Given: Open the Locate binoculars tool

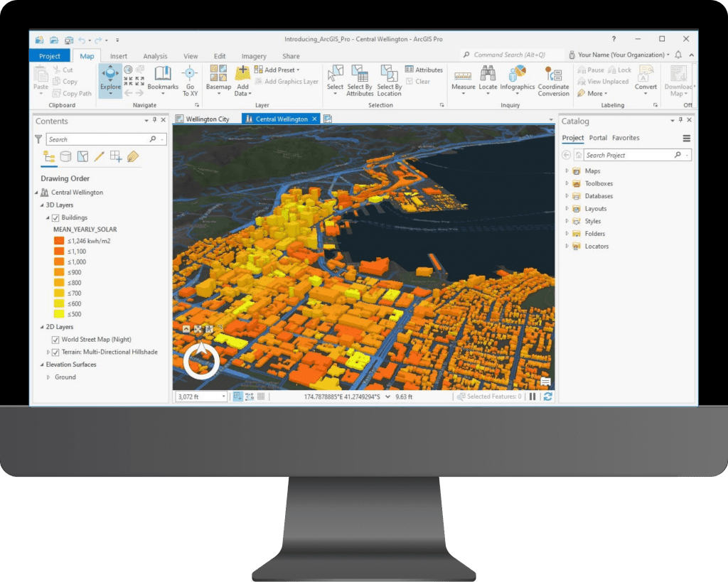Looking at the screenshot, I should pyautogui.click(x=488, y=79).
